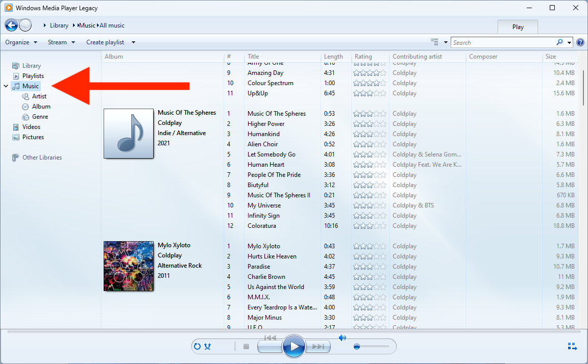Image resolution: width=588 pixels, height=364 pixels.
Task: Switch to the Play tab
Action: [518, 27]
